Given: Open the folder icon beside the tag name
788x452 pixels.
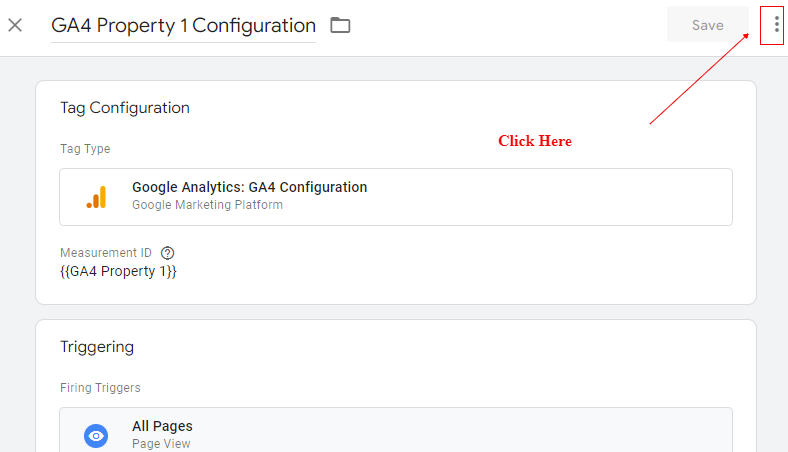Looking at the screenshot, I should point(340,25).
